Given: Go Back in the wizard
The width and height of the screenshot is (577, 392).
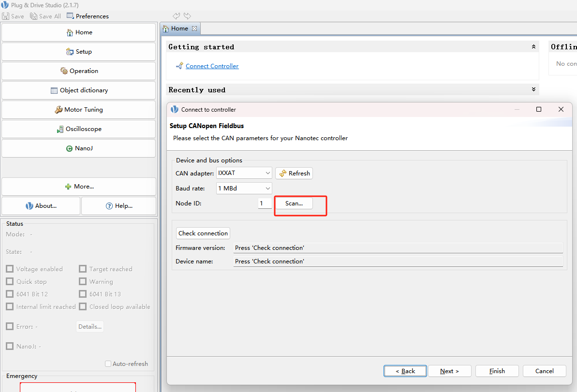Looking at the screenshot, I should 405,371.
